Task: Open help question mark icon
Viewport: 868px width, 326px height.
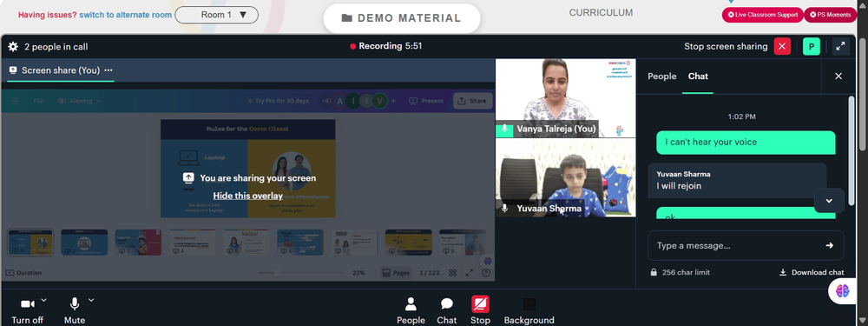Action: tap(486, 273)
